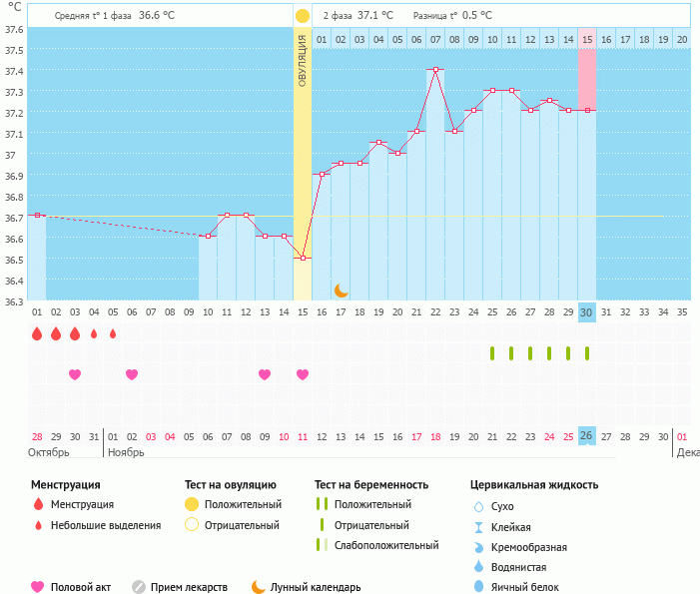Image resolution: width=700 pixels, height=594 pixels.
Task: Click the small discharge drop on day 05
Action: point(113,333)
